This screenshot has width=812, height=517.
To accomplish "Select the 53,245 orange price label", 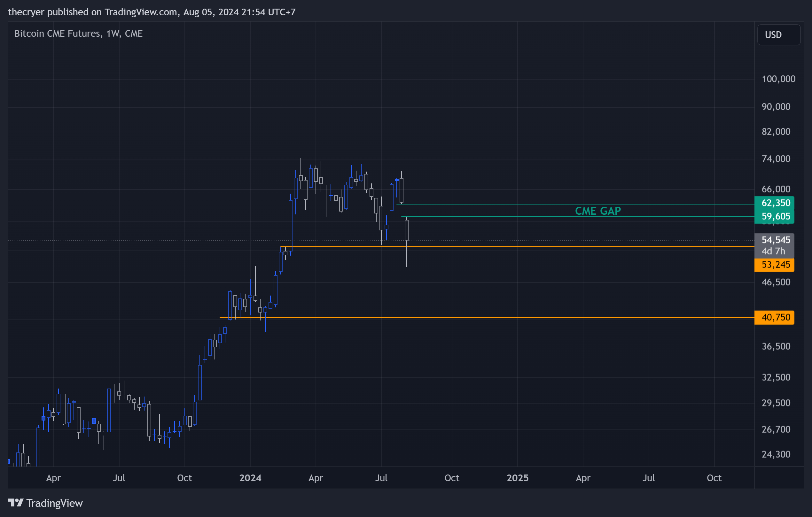I will [x=774, y=265].
